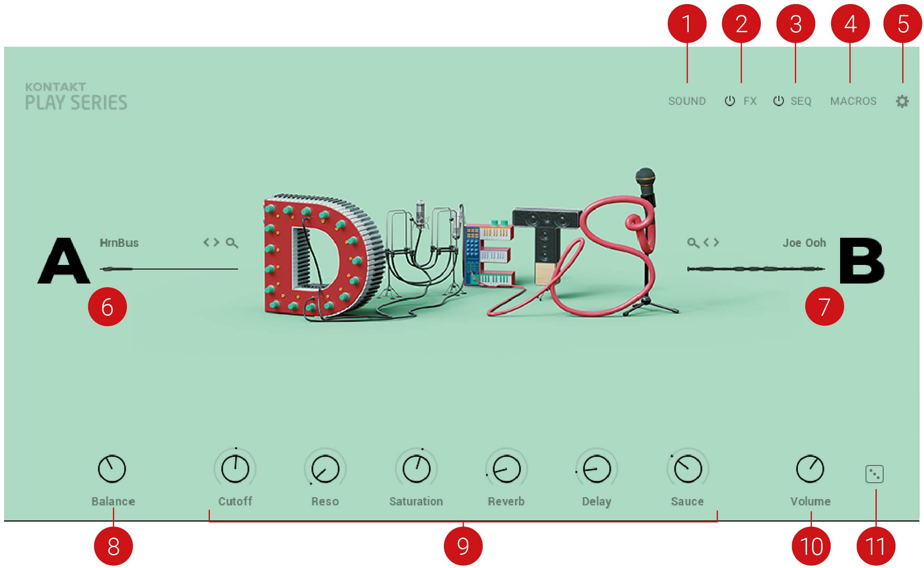Open the settings gear icon
The width and height of the screenshot is (924, 568).
point(902,101)
